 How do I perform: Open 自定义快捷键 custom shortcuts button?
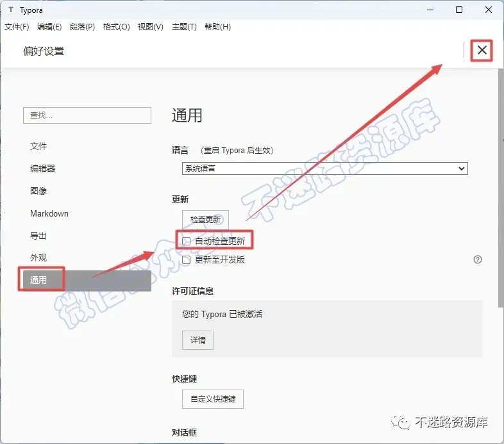tap(213, 399)
